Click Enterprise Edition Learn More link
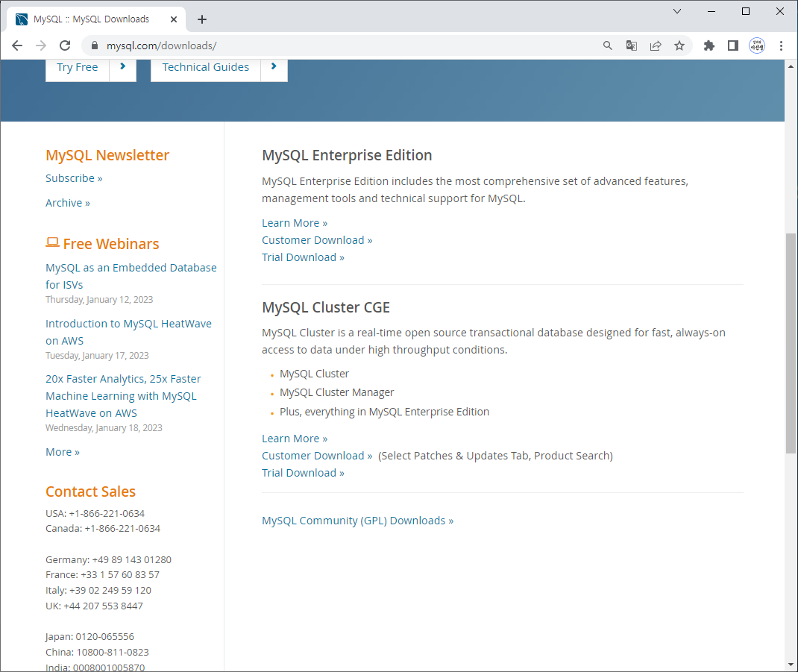This screenshot has height=672, width=798. [x=295, y=223]
